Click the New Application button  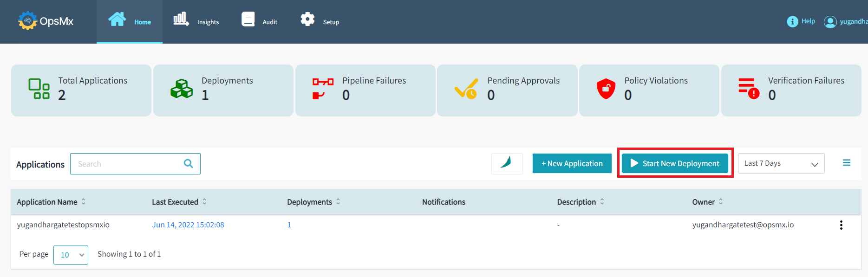572,163
